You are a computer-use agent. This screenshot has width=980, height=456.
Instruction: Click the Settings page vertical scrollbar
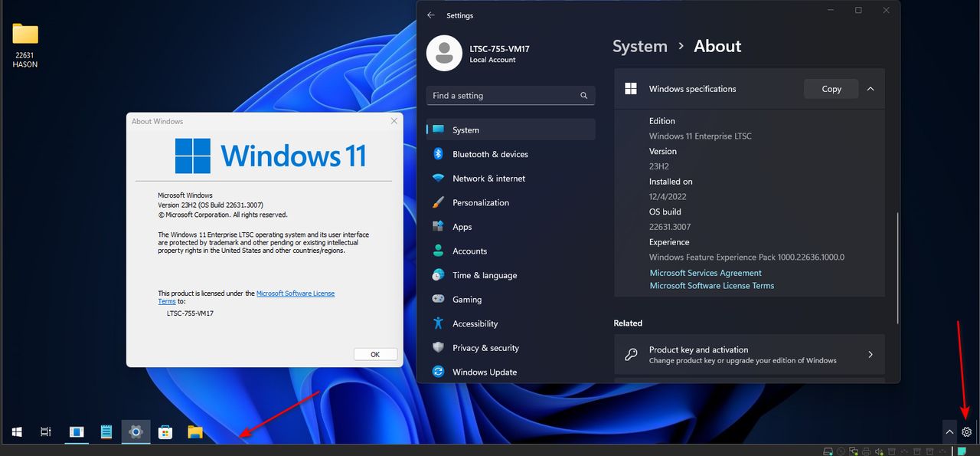(x=898, y=267)
